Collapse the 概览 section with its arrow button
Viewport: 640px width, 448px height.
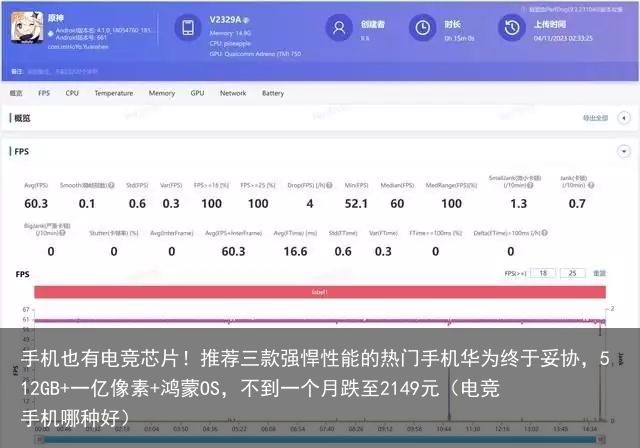point(624,118)
